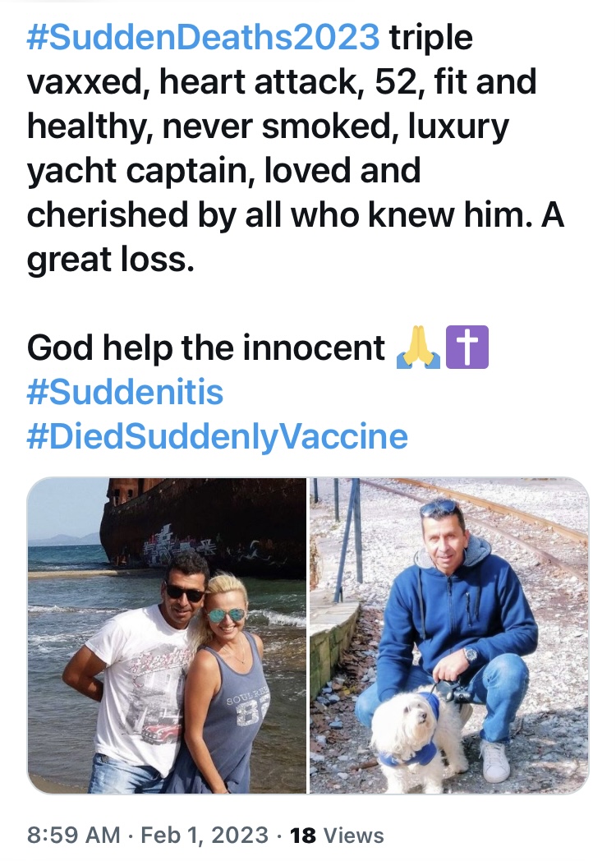The width and height of the screenshot is (616, 861).
Task: Click the bold 18 view count
Action: click(x=303, y=836)
